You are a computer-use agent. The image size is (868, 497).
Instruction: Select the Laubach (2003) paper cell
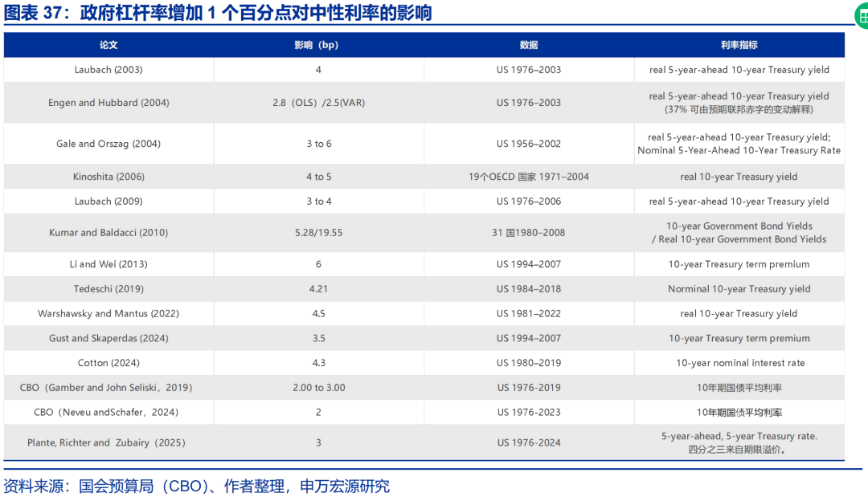coord(108,70)
